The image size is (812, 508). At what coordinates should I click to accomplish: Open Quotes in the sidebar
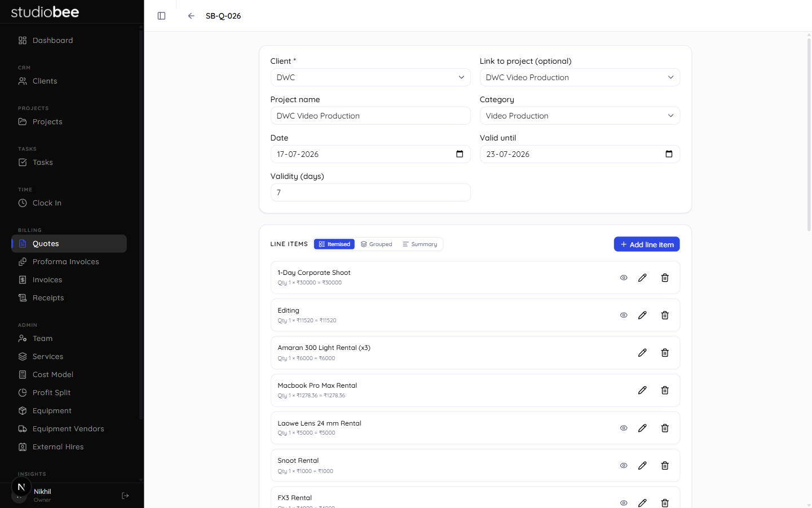69,244
